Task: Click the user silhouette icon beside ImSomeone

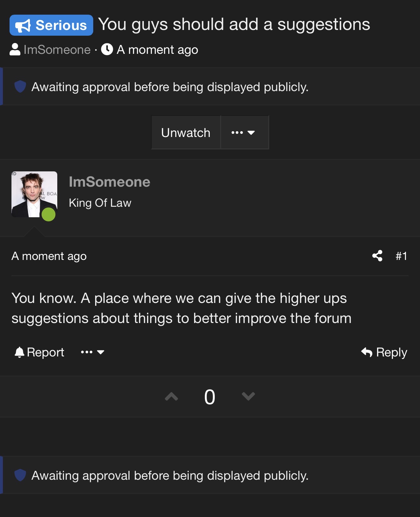Action: (15, 50)
